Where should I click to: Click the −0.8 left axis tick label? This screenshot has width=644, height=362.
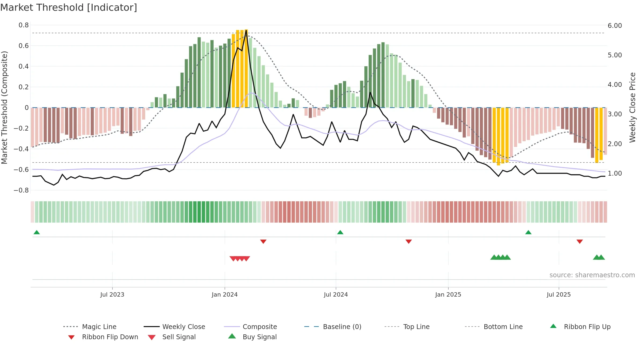[21, 190]
